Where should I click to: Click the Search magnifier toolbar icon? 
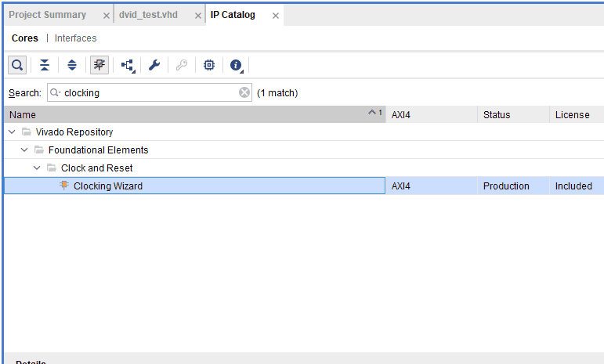(16, 66)
